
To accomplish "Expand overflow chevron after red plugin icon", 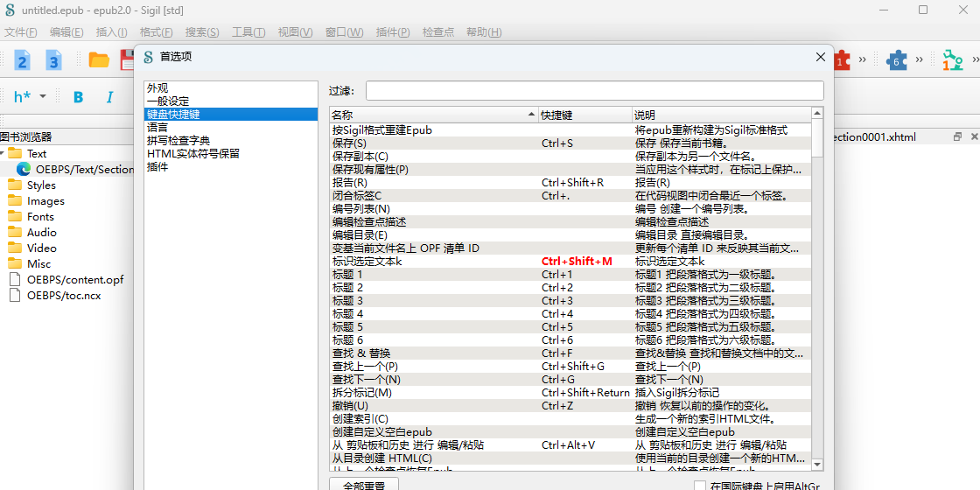I will tap(863, 60).
